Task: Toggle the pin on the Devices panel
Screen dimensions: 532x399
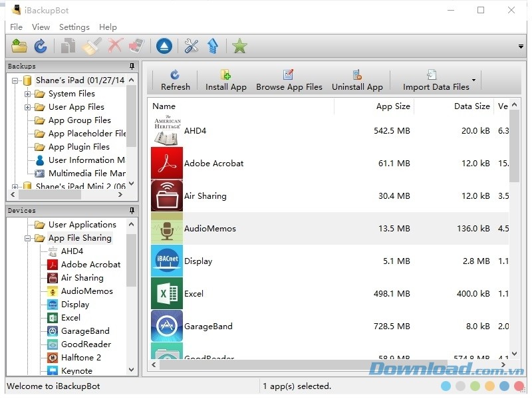Action: 132,211
